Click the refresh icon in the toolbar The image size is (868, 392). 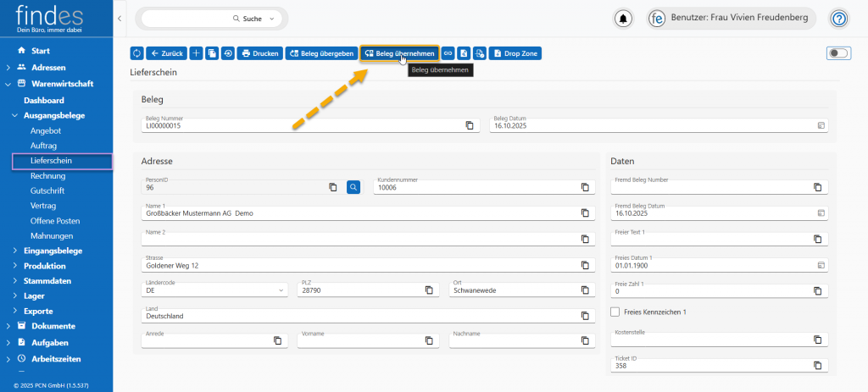point(136,53)
